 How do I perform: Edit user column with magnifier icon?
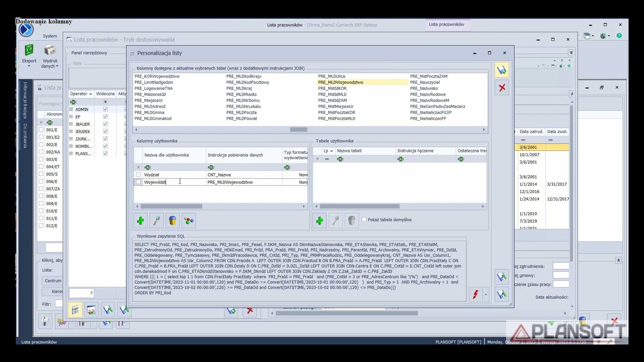coord(156,221)
